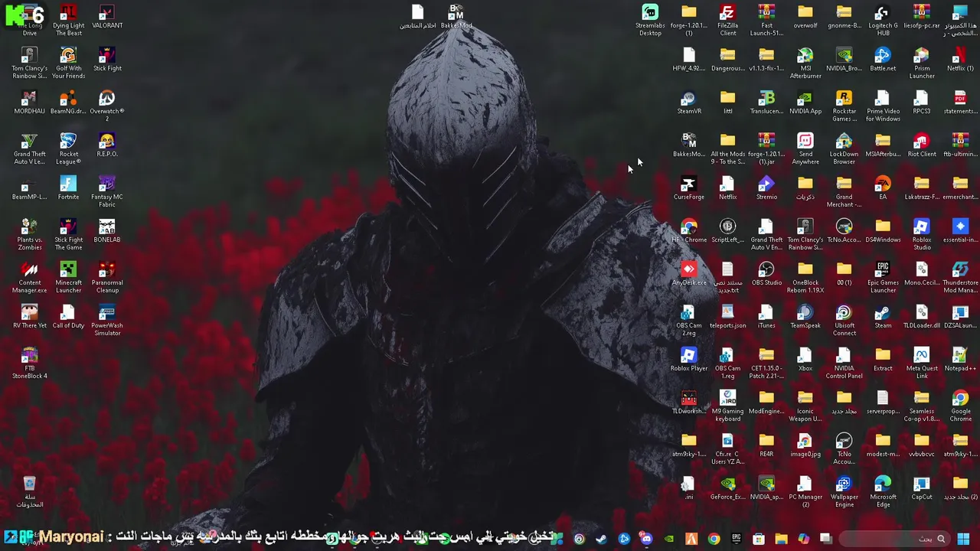
Task: Click the Battle.net desktop shortcut
Action: click(x=883, y=60)
